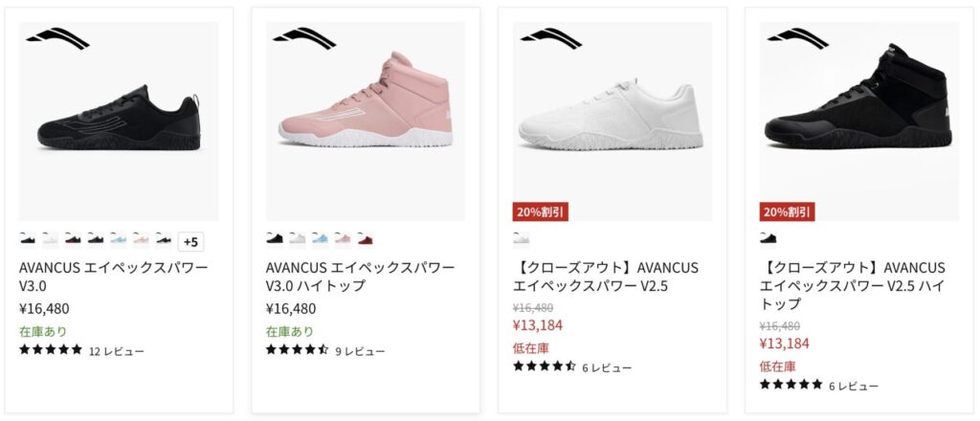Open the 【クローズアウト】V2.5 ハイトップ title link
This screenshot has height=421, width=980.
click(853, 285)
